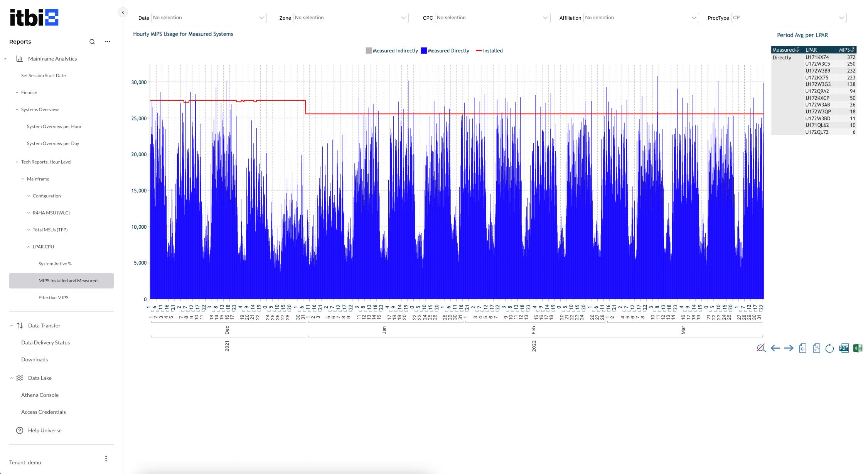Image resolution: width=868 pixels, height=474 pixels.
Task: Export the report to Excel
Action: tap(858, 348)
